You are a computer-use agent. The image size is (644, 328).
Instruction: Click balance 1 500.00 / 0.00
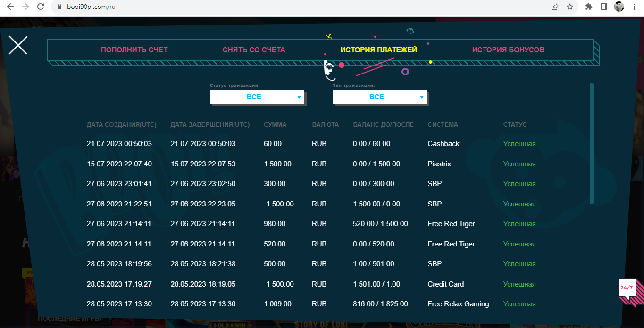pyautogui.click(x=376, y=204)
